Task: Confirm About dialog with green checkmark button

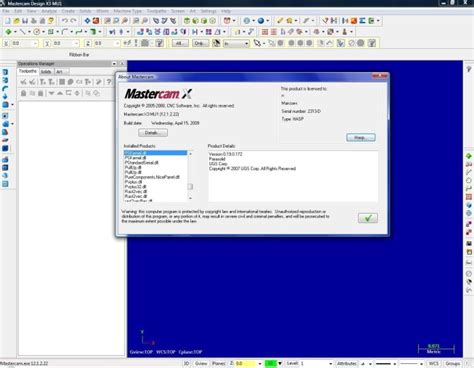Action: click(x=368, y=218)
